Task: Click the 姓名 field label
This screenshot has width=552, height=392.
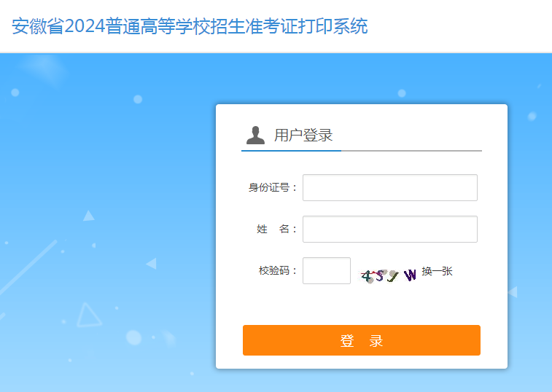Action: pyautogui.click(x=276, y=229)
